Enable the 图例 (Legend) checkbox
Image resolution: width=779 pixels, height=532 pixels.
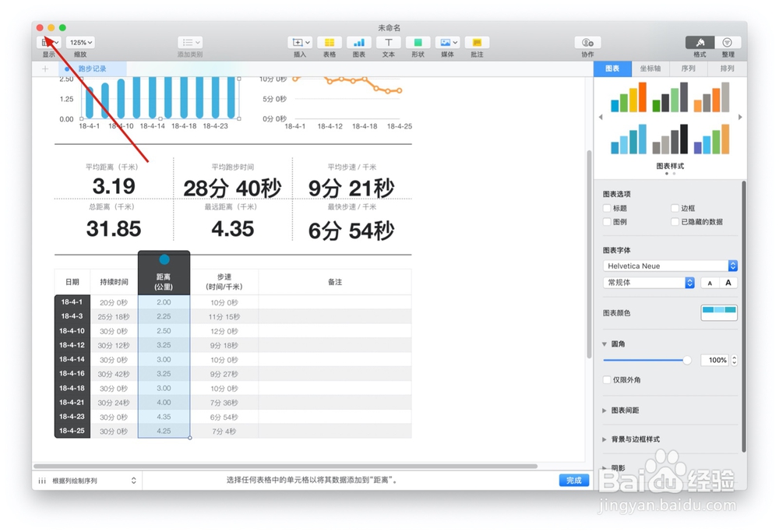(x=606, y=221)
